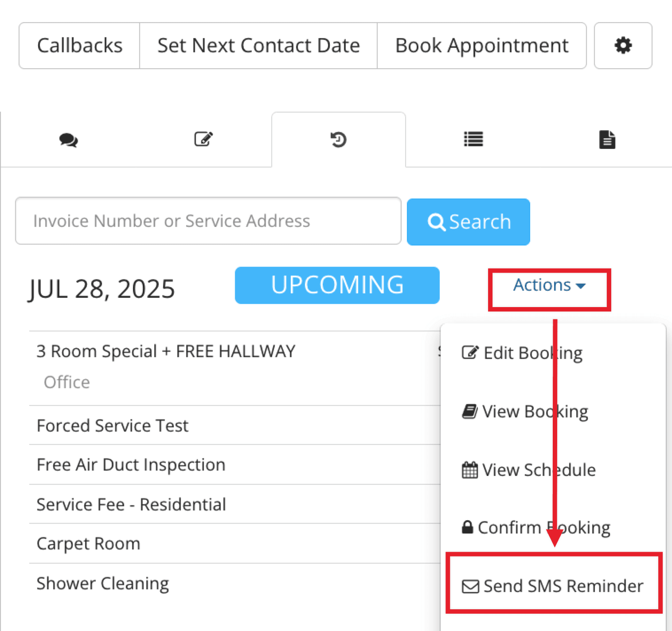Screen dimensions: 672x631
Task: Click the UPCOMING status badge
Action: 337,285
